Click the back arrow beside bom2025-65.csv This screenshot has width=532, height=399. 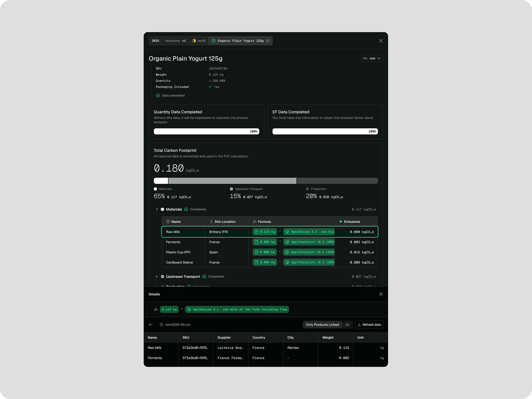coord(151,325)
